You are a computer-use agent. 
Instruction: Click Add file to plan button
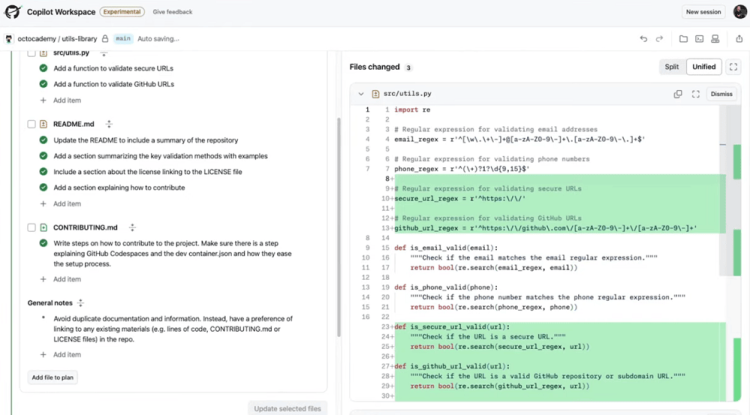(53, 377)
